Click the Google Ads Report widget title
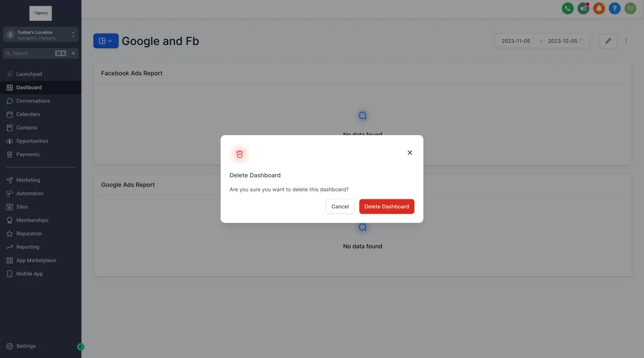Viewport: 644px width, 358px height. (x=128, y=185)
